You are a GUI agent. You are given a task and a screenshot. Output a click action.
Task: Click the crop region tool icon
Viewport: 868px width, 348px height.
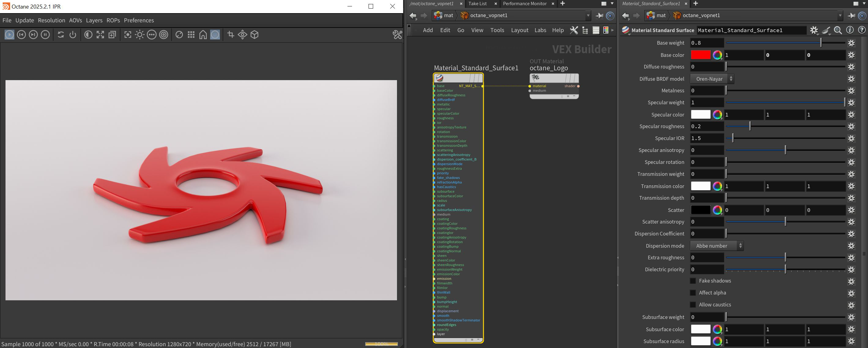point(231,34)
